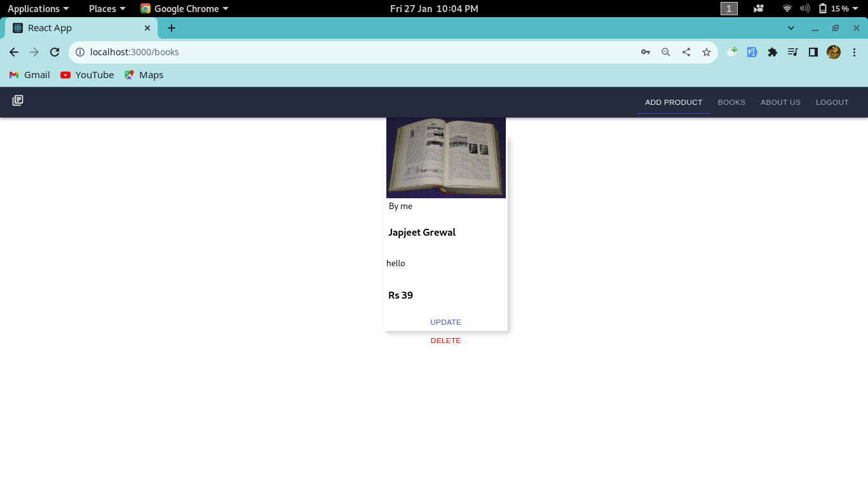This screenshot has height=488, width=868.
Task: Click workspace indicator number 1
Action: coord(729,8)
